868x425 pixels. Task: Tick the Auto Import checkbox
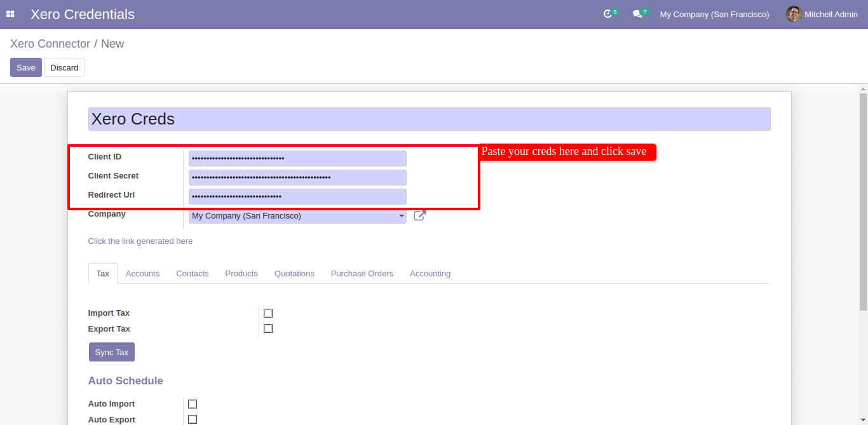[193, 404]
